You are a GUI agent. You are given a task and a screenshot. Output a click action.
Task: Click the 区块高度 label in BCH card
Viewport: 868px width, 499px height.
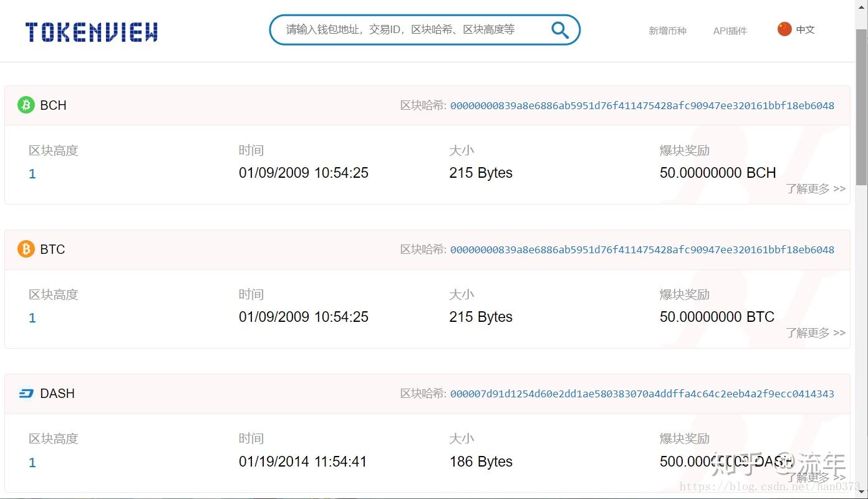tap(54, 150)
